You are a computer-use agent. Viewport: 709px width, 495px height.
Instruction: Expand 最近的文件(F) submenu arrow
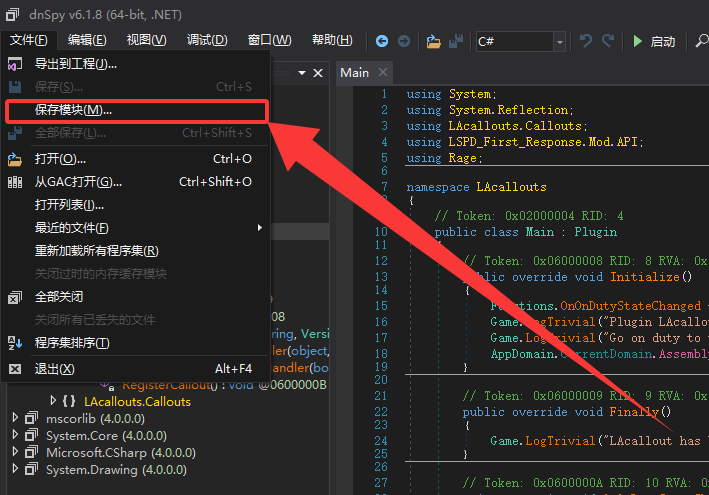point(260,228)
